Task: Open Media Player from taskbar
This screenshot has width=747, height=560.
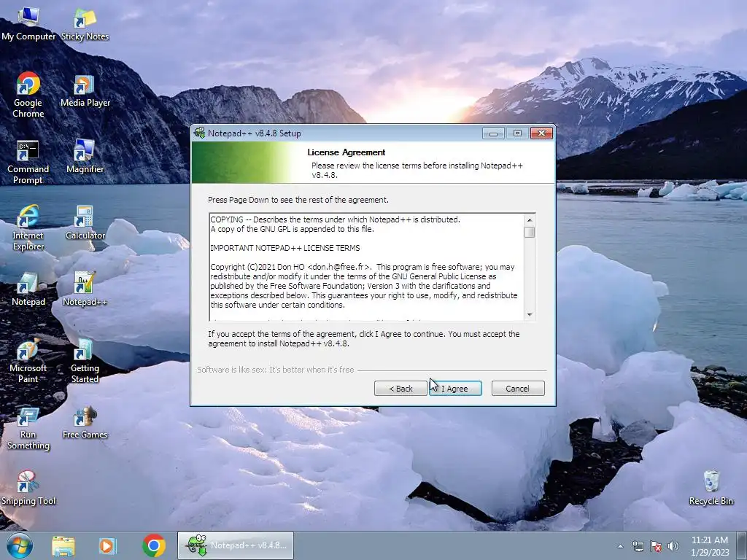Action: coord(108,545)
